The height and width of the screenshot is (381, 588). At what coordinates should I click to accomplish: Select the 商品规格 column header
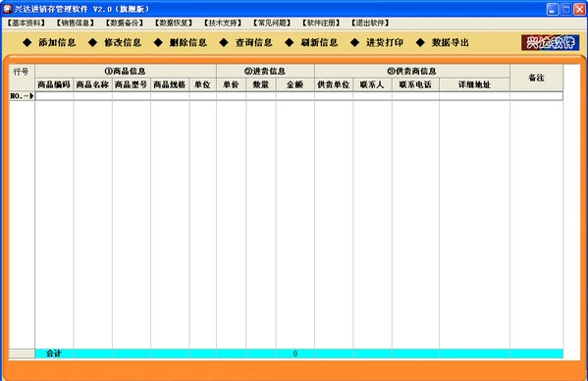[x=170, y=84]
